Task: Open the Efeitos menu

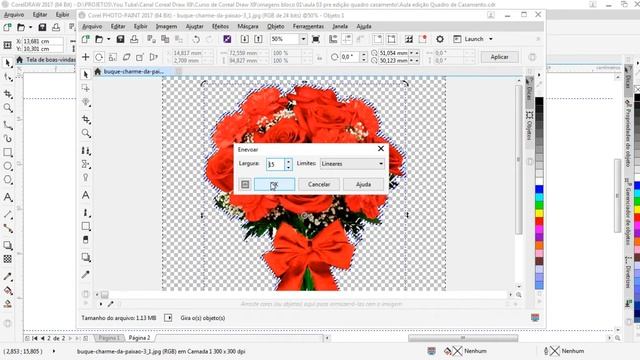Action: click(x=220, y=26)
